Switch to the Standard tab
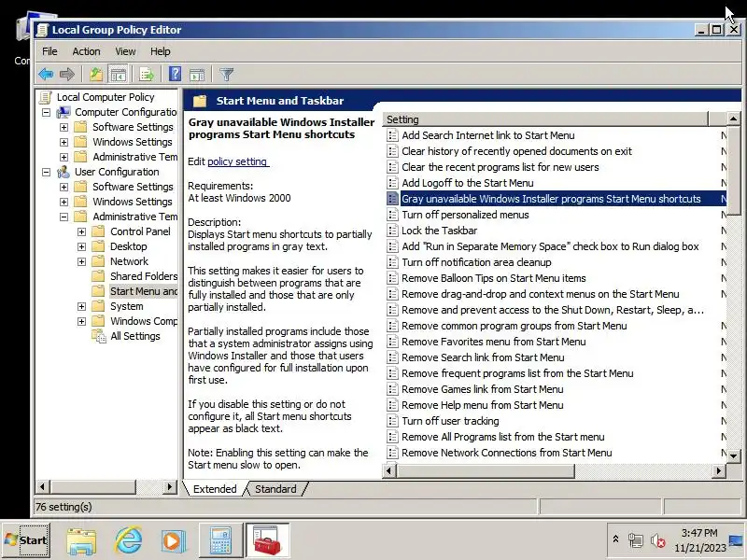 [275, 489]
